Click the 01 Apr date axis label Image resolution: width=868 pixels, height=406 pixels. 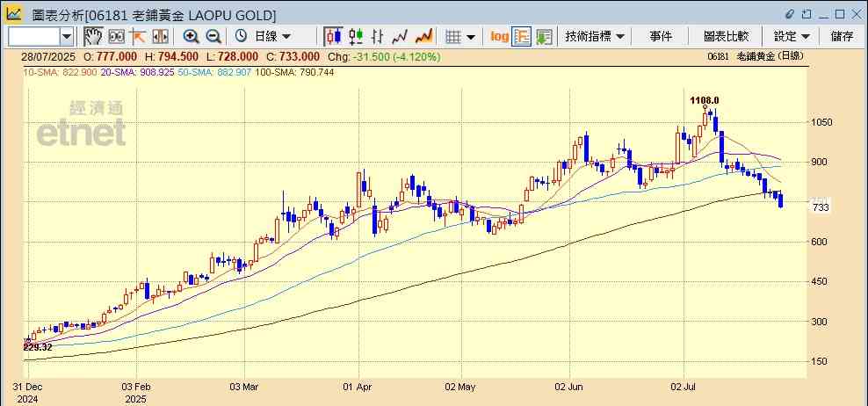coord(358,386)
